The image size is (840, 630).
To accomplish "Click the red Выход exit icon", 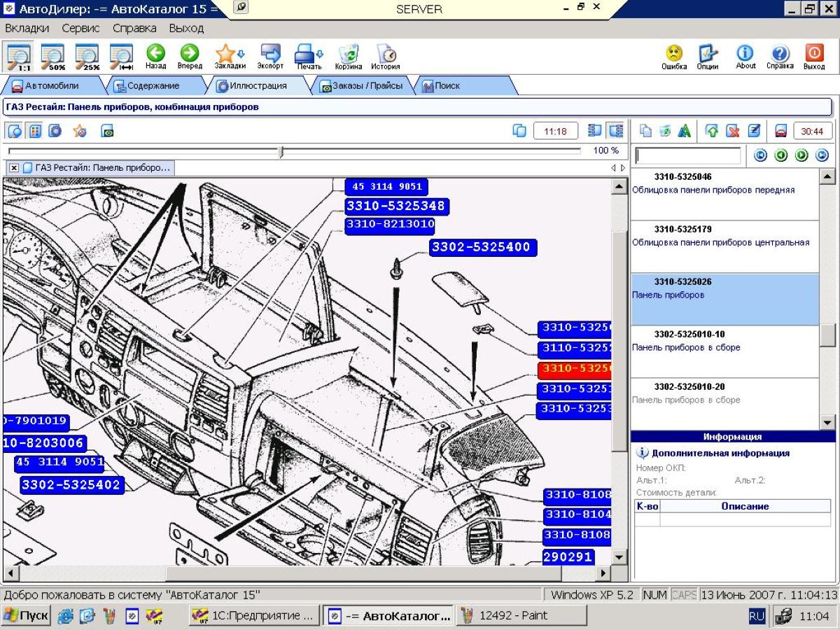I will click(814, 57).
